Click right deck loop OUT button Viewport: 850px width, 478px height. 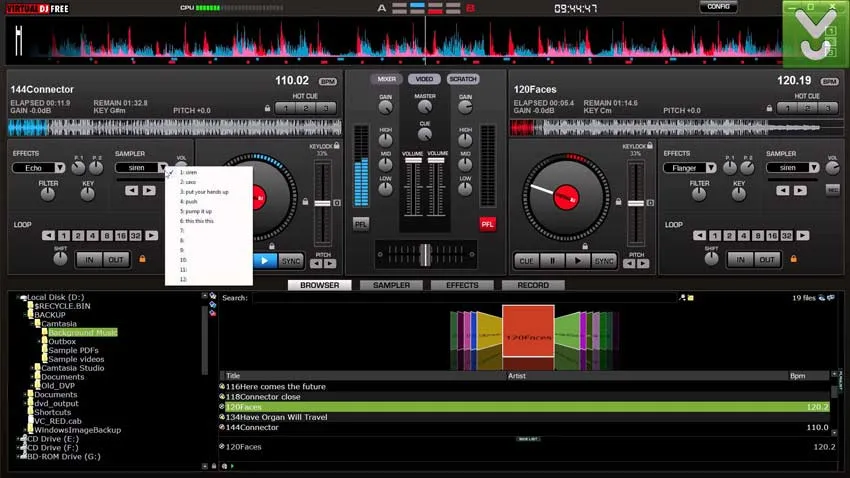(x=767, y=260)
